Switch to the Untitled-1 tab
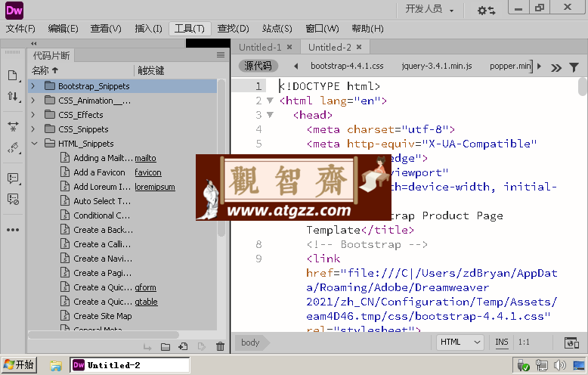This screenshot has width=588, height=375. point(260,47)
